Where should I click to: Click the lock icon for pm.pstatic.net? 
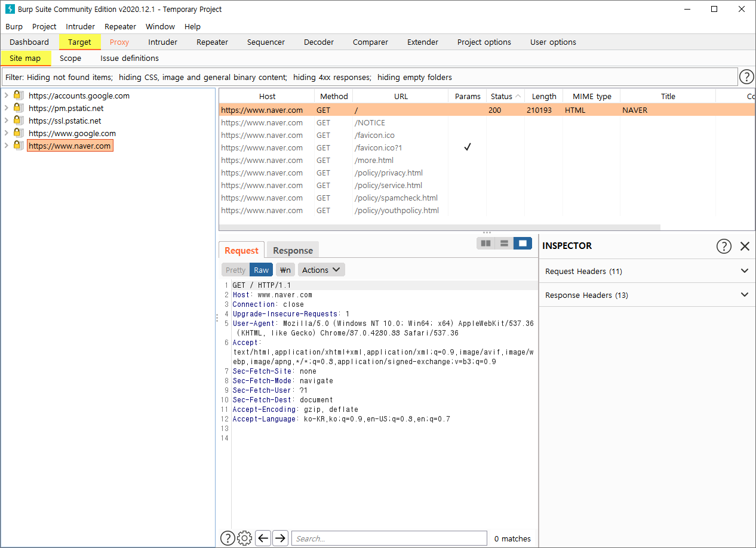pos(18,107)
